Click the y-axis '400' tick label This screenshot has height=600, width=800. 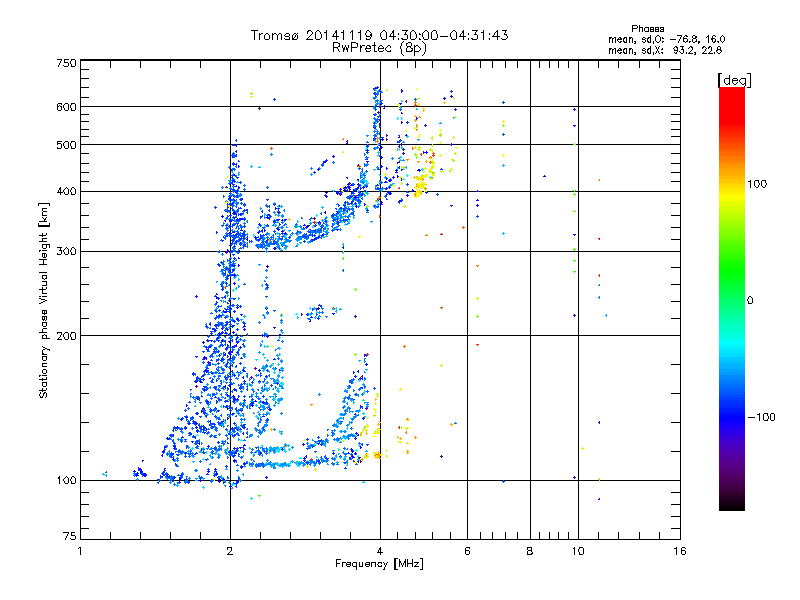66,191
